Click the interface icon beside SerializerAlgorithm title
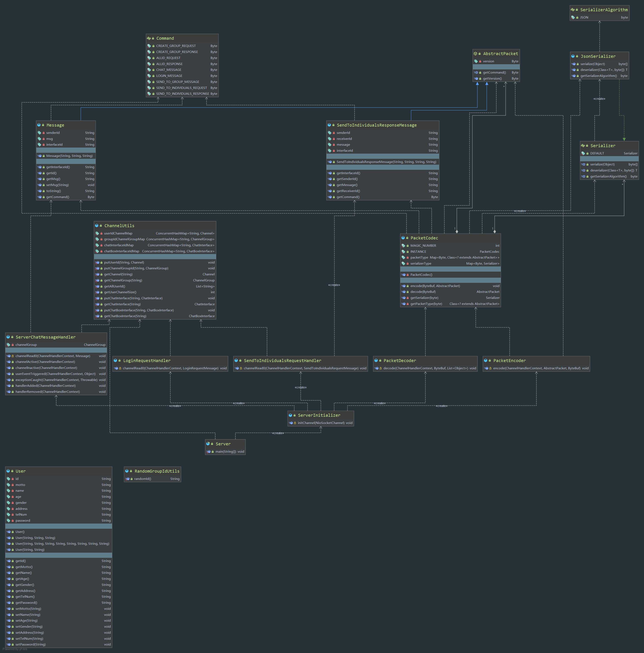644x653 pixels. click(x=573, y=10)
